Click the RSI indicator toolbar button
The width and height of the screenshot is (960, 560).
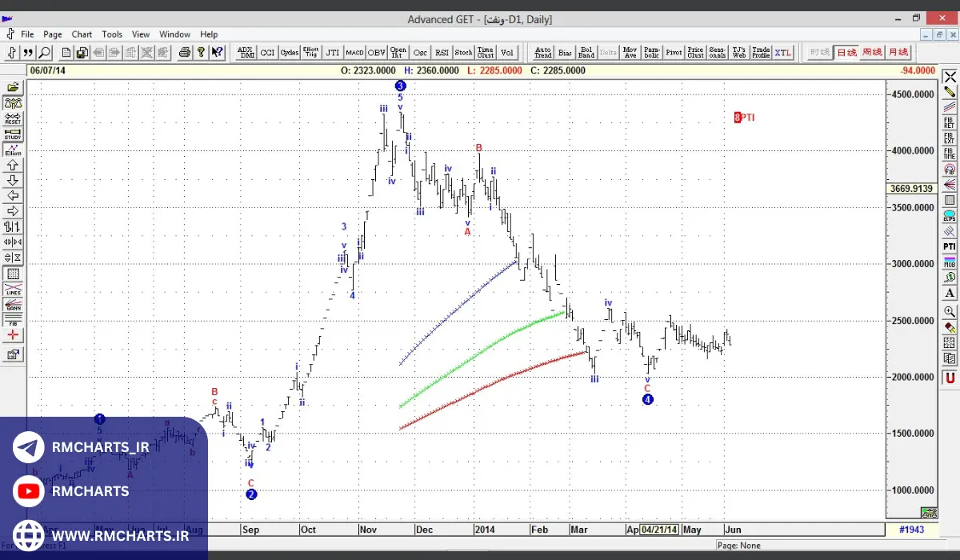442,53
